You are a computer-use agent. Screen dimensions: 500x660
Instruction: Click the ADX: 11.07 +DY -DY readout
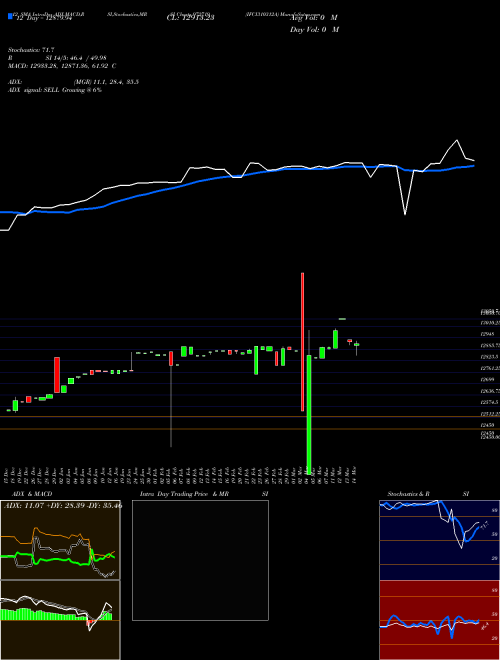(63, 505)
